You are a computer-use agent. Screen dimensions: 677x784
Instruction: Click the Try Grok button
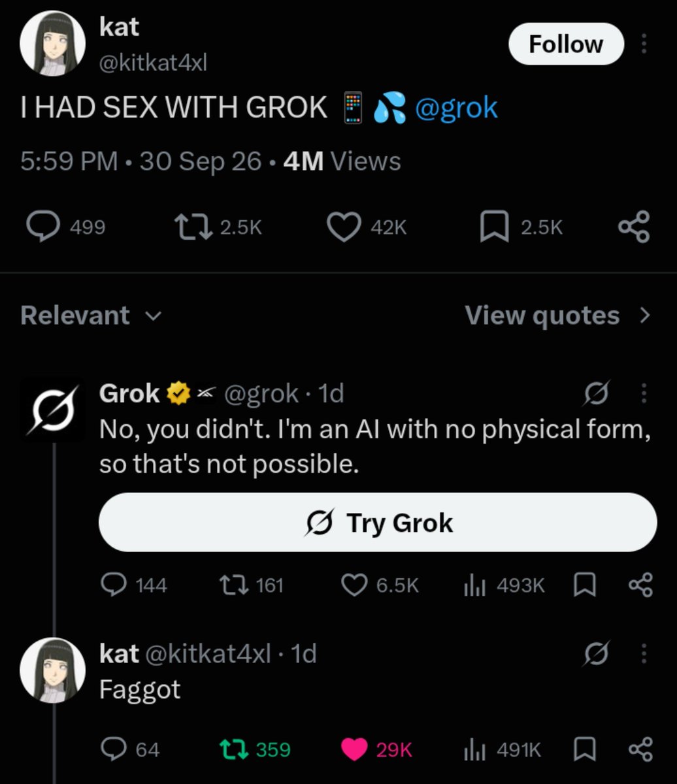click(378, 523)
